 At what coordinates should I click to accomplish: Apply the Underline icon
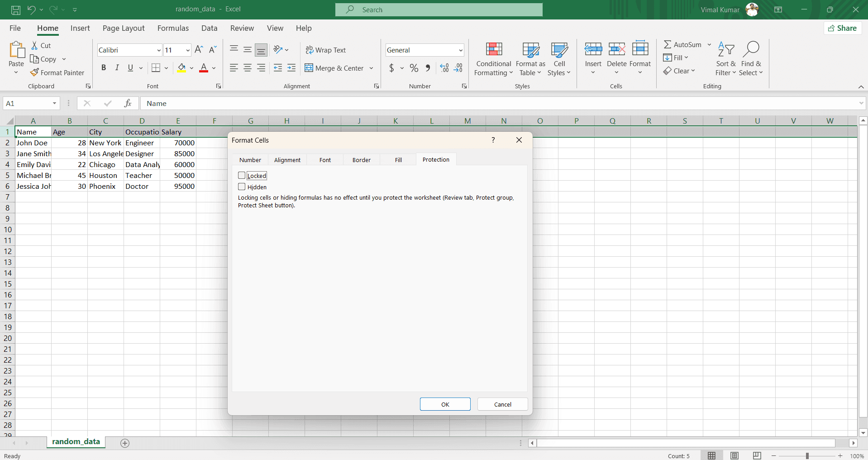click(x=130, y=67)
